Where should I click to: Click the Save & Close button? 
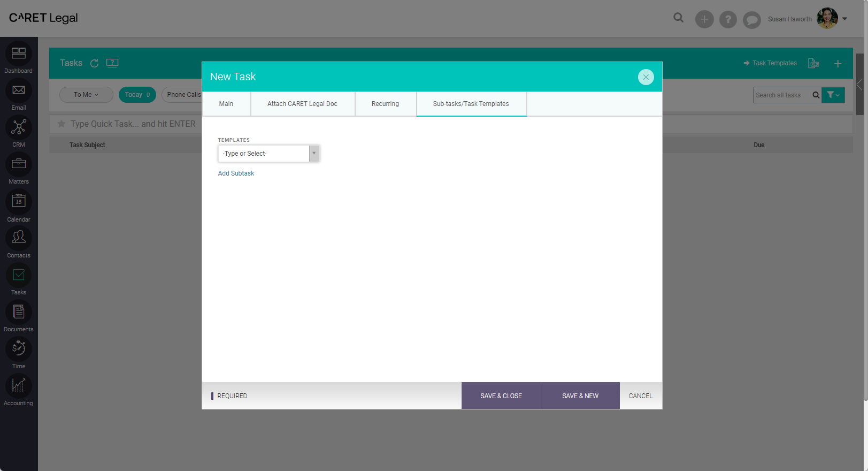click(x=501, y=396)
